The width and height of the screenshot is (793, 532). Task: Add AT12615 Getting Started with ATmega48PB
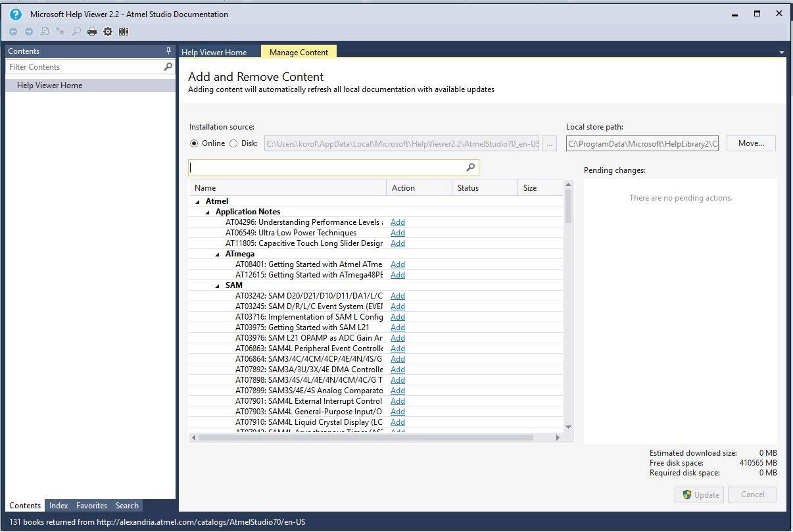tap(398, 275)
